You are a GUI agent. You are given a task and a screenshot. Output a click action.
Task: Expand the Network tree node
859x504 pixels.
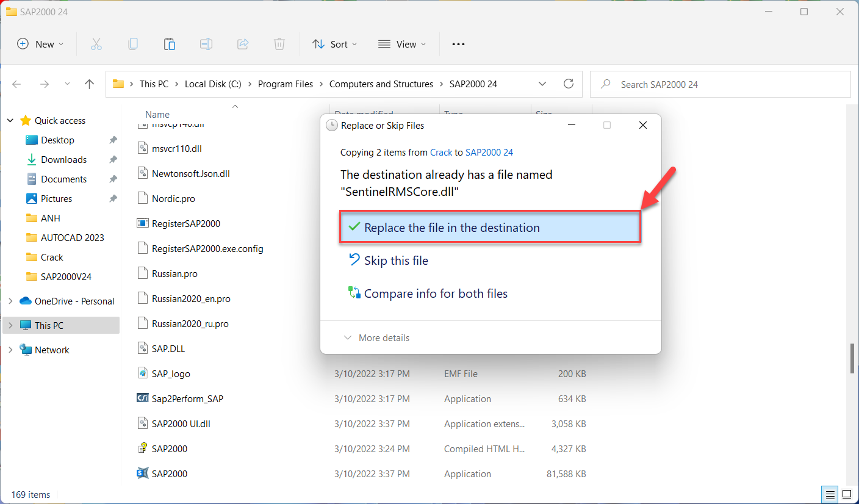click(10, 350)
